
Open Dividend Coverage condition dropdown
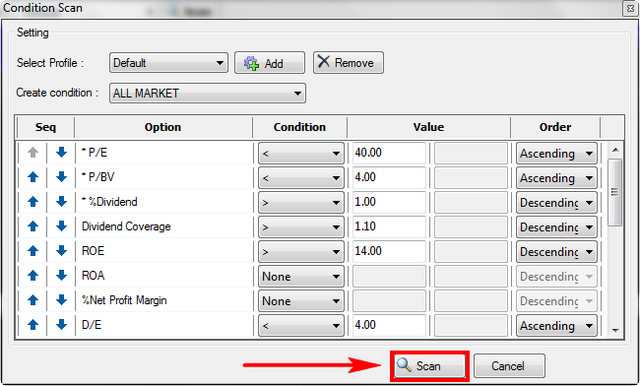[x=301, y=227]
